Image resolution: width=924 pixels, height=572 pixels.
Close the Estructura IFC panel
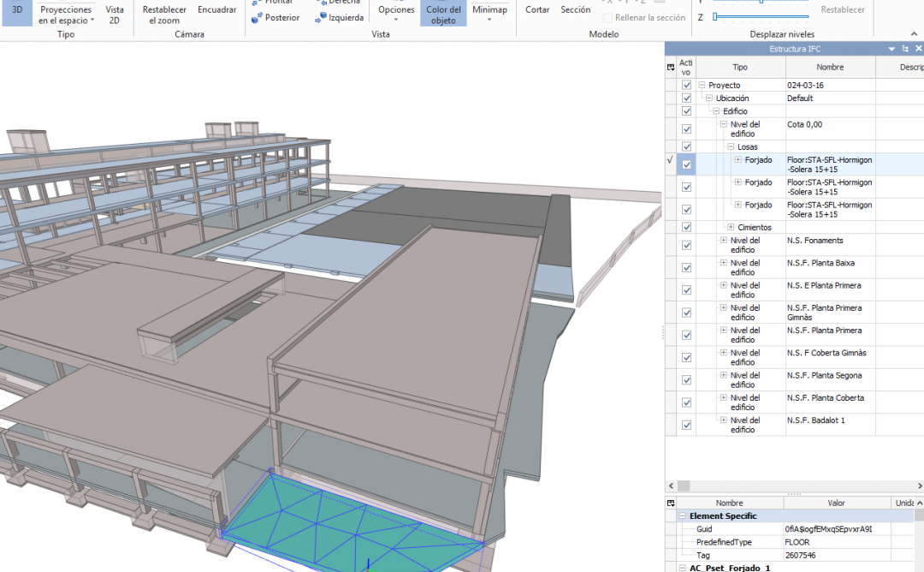point(918,49)
